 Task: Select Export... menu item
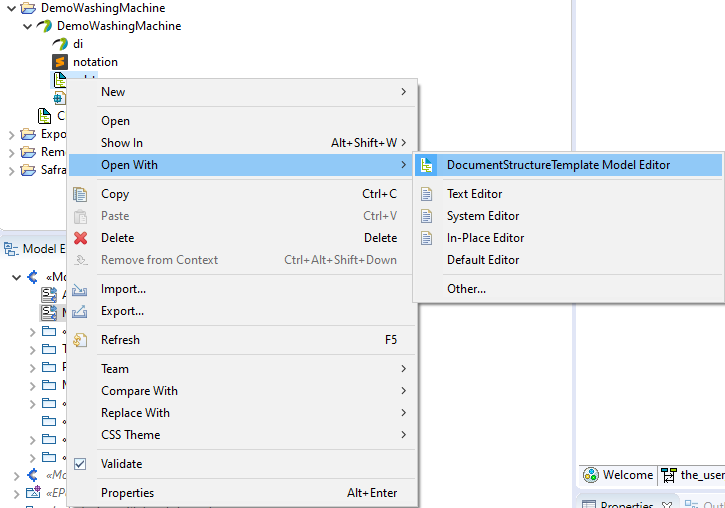[242, 311]
